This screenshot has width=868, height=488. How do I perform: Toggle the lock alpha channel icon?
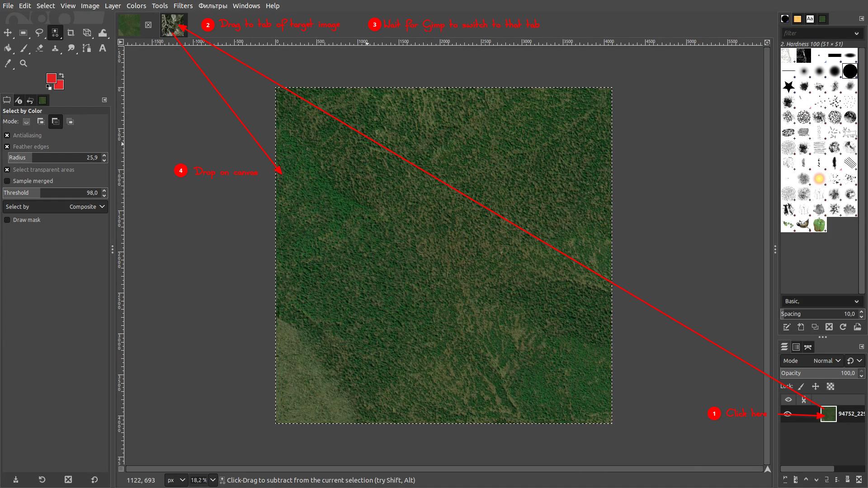830,386
